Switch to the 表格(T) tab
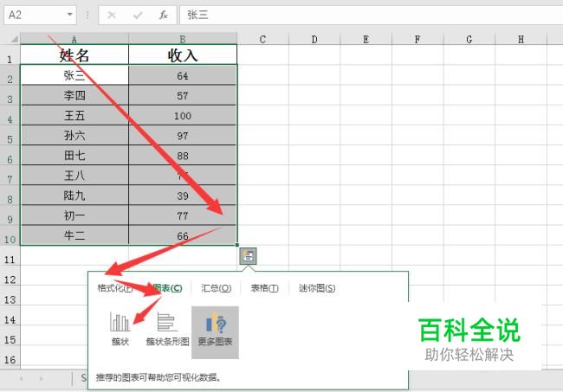563x392 pixels. click(265, 288)
